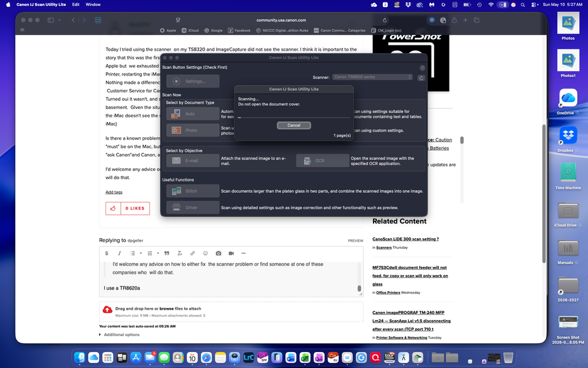Open MF753Cdwll document feeder thread link
This screenshot has height=368, width=588.
[410, 275]
